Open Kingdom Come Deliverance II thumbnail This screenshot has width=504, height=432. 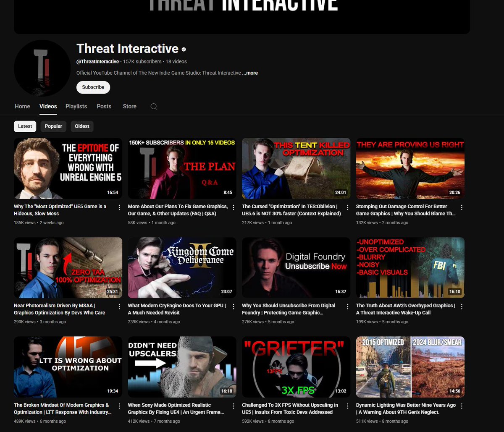click(x=182, y=268)
